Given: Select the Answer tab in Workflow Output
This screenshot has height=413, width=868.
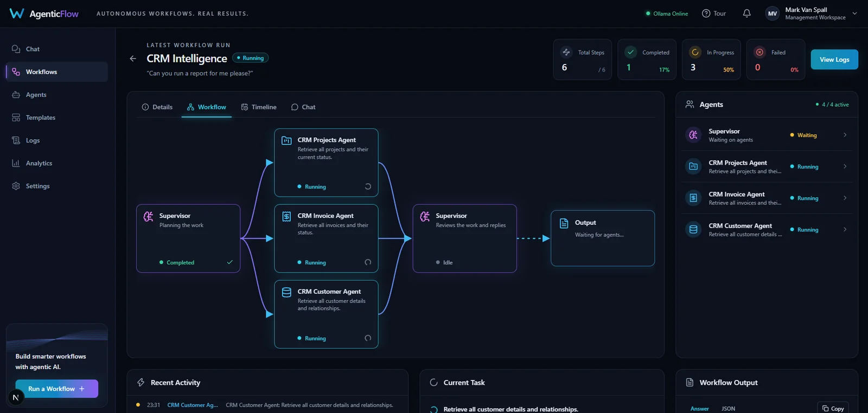Looking at the screenshot, I should pyautogui.click(x=700, y=409).
